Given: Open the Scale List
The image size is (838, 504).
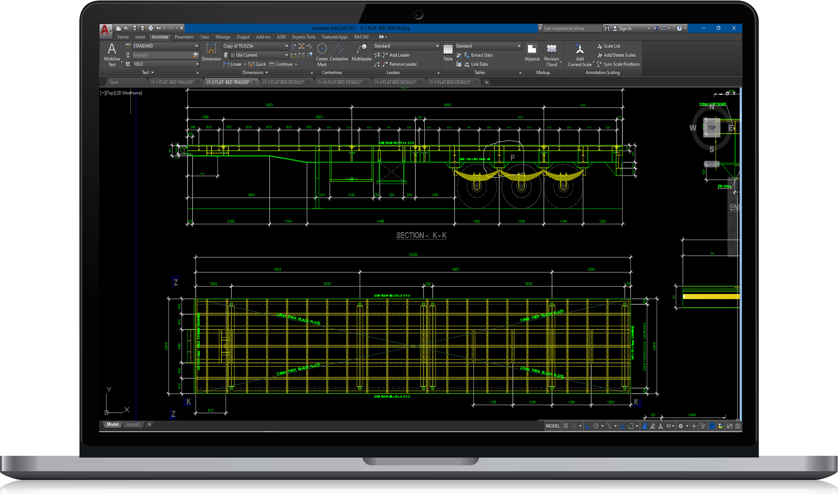Looking at the screenshot, I should (609, 46).
